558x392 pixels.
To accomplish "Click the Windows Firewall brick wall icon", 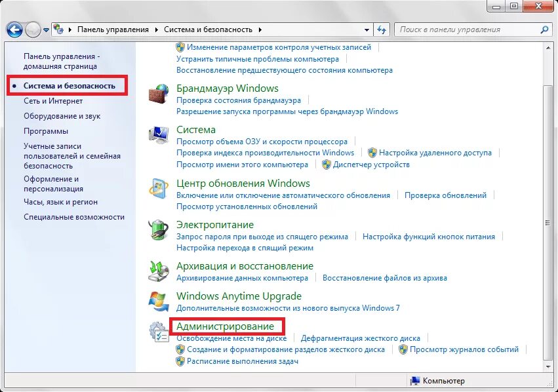I will tap(159, 94).
